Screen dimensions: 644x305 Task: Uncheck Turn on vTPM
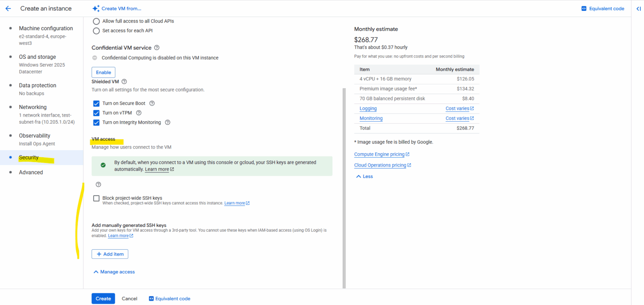coord(96,112)
